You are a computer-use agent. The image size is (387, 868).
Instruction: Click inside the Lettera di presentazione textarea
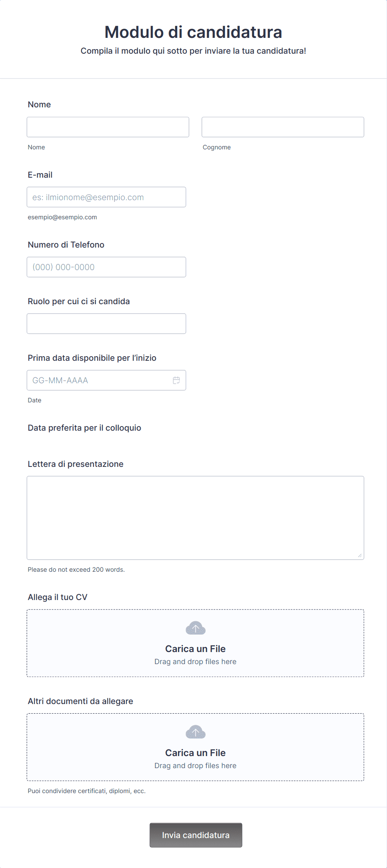pos(195,518)
